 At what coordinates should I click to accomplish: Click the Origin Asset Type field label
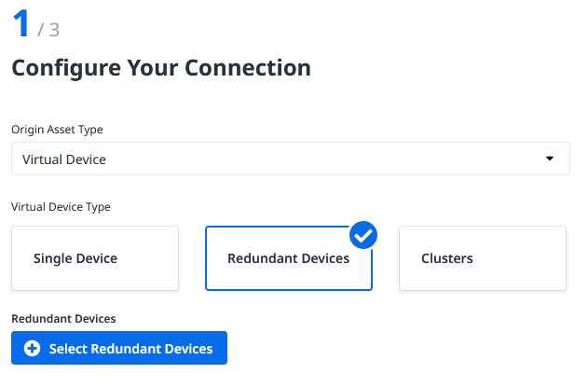coord(57,130)
